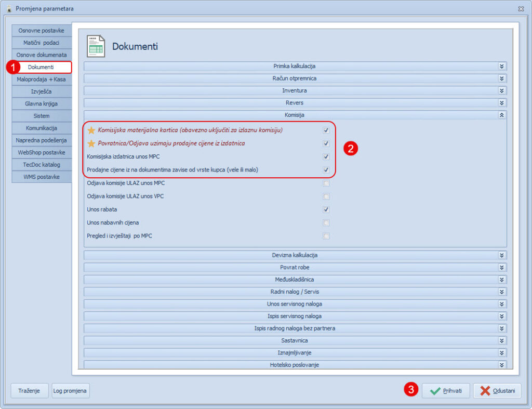Click the Odustani cancel button
Image resolution: width=532 pixels, height=409 pixels.
point(497,391)
